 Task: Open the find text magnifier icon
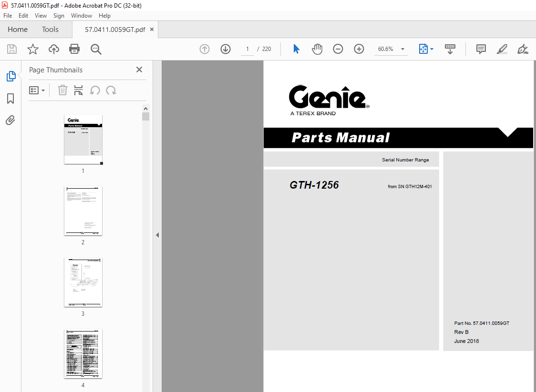pyautogui.click(x=96, y=49)
